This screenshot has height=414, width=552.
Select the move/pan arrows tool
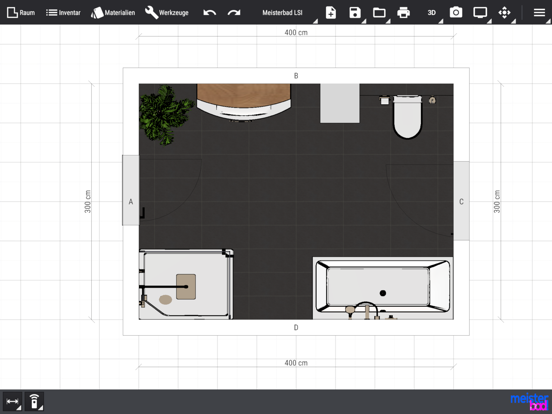pos(504,13)
